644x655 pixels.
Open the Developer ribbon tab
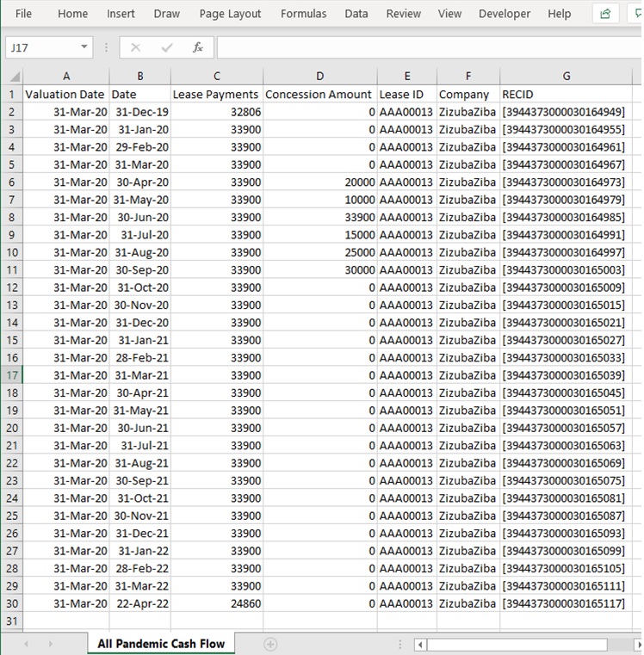click(x=505, y=14)
